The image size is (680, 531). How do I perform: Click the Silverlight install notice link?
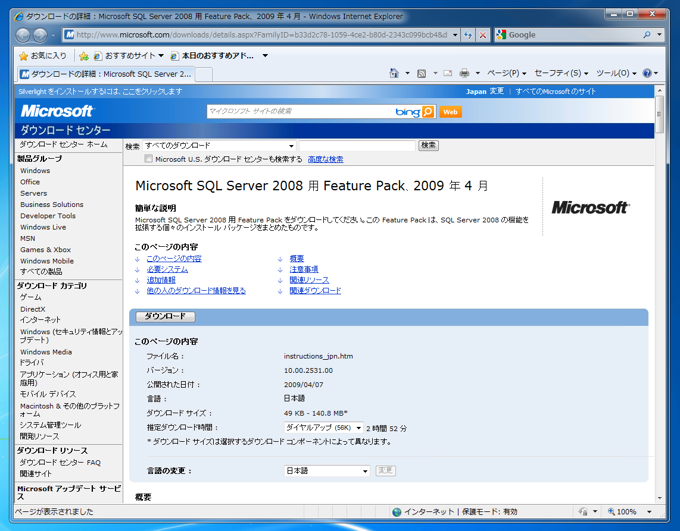coord(100,92)
